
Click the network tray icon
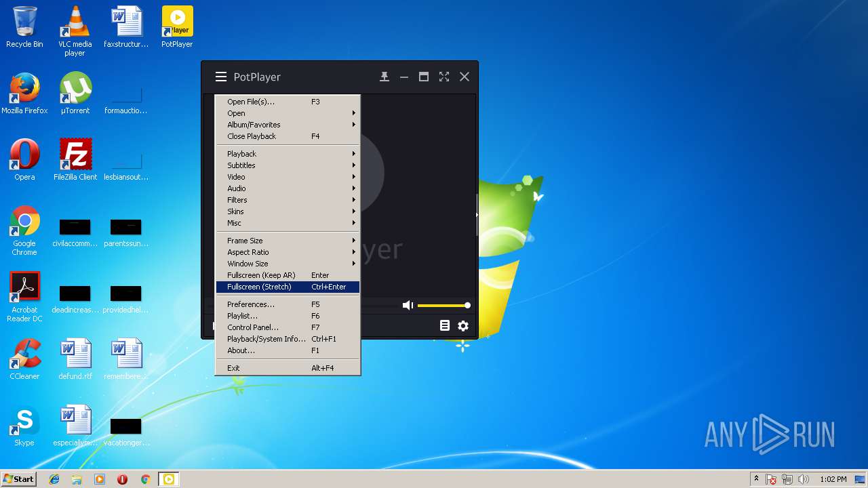pos(787,479)
